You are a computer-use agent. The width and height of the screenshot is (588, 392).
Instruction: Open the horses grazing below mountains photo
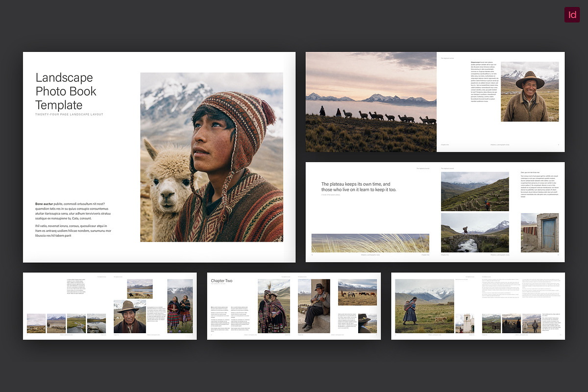(358, 292)
